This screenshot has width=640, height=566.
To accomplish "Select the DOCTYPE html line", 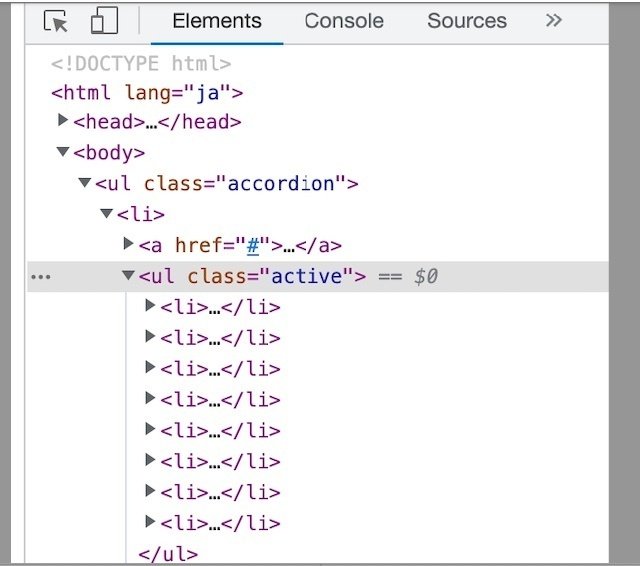I will [x=141, y=64].
